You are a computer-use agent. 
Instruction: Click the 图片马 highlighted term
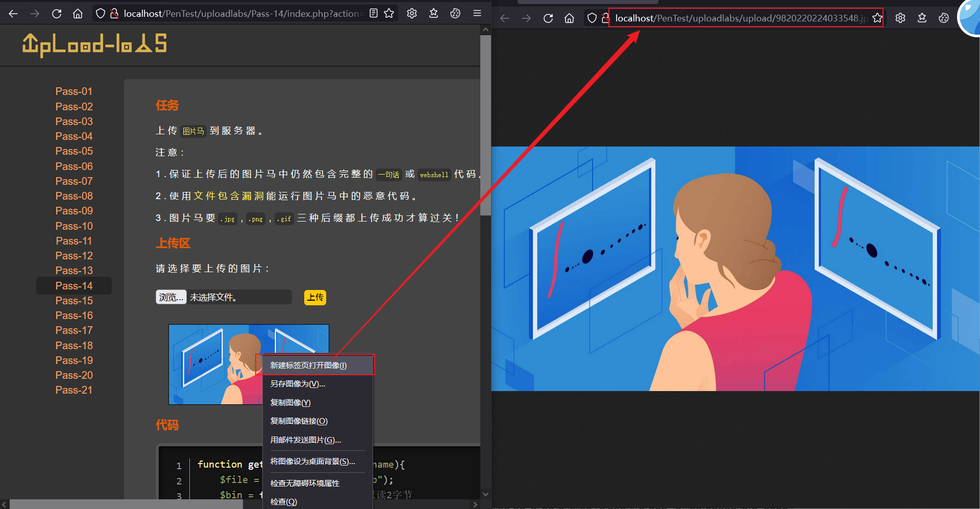click(x=193, y=131)
